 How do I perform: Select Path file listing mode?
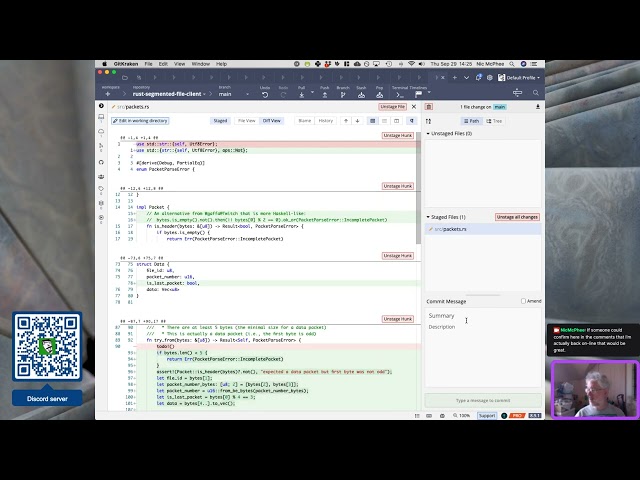click(471, 121)
